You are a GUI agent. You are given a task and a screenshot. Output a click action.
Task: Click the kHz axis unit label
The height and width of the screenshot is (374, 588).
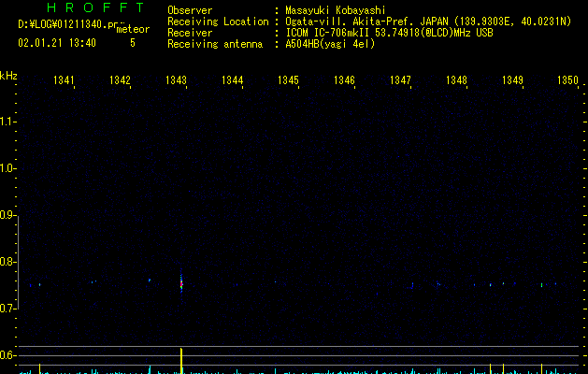click(x=8, y=76)
